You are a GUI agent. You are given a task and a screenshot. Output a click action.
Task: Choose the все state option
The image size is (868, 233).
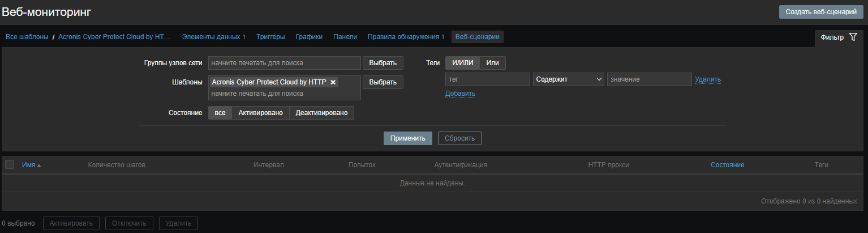(220, 113)
